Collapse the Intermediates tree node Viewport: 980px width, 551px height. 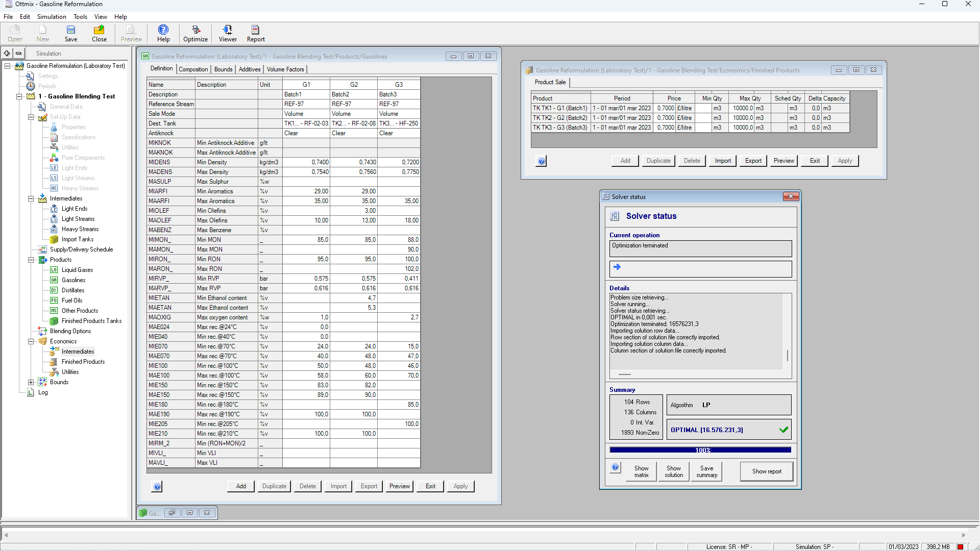pos(31,198)
